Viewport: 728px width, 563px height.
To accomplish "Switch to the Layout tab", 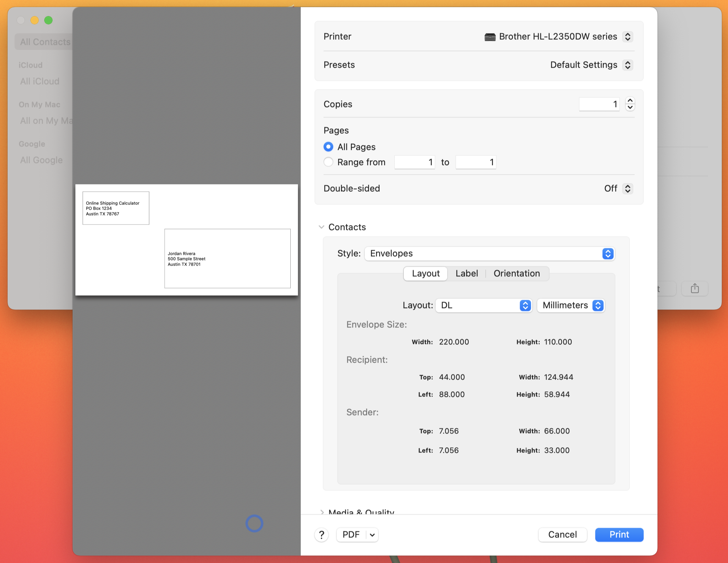I will pos(426,274).
